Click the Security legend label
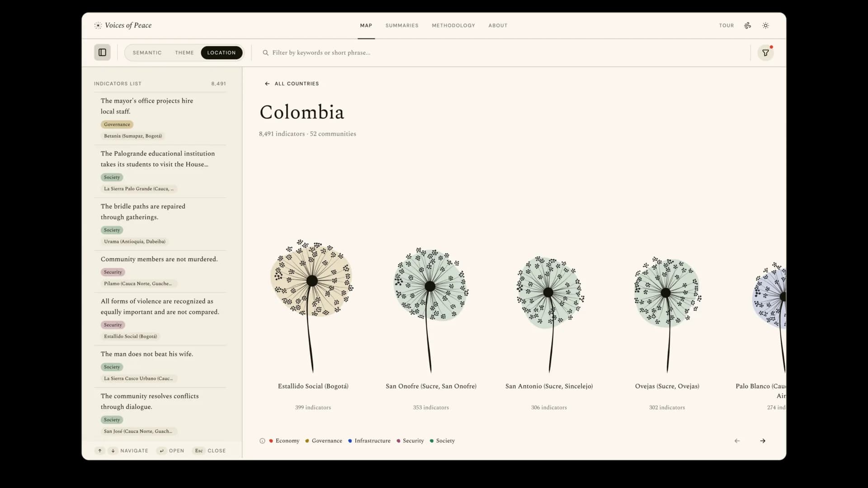This screenshot has width=868, height=488. point(413,441)
